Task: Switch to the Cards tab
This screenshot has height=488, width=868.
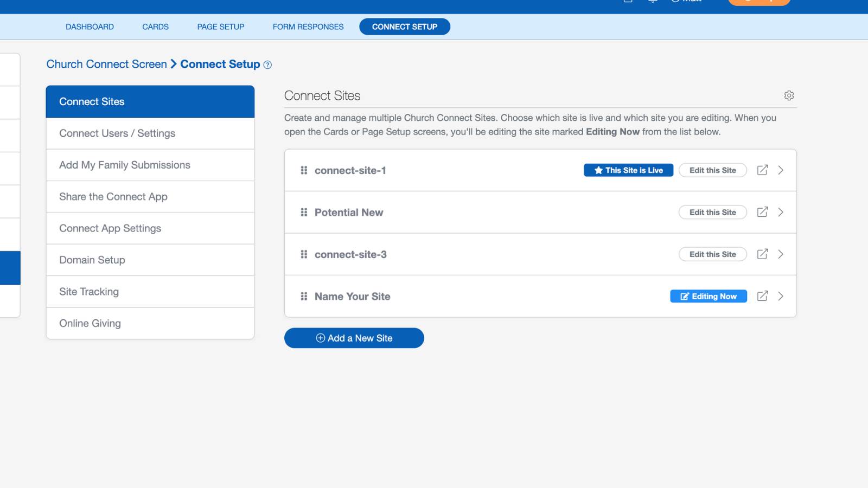Action: pyautogui.click(x=155, y=27)
